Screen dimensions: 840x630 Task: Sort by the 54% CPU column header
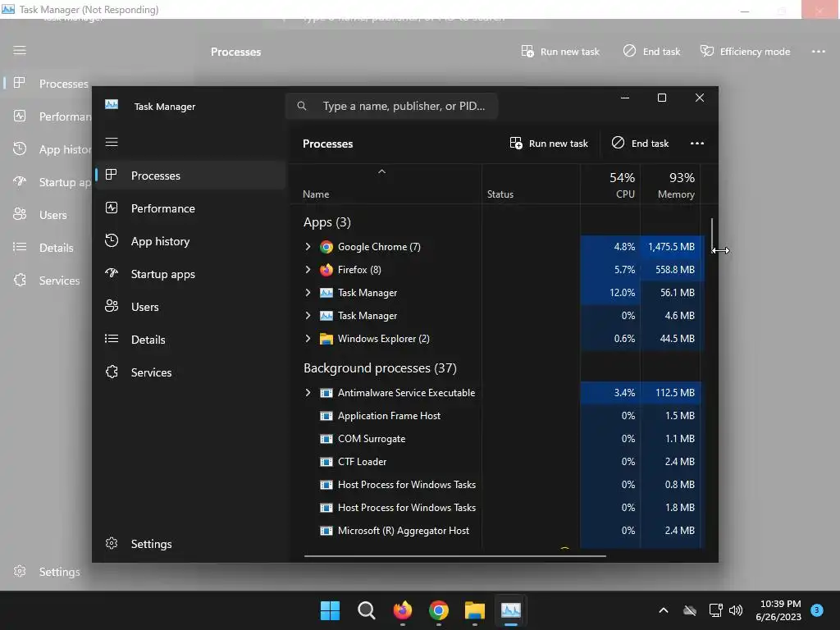coord(610,185)
